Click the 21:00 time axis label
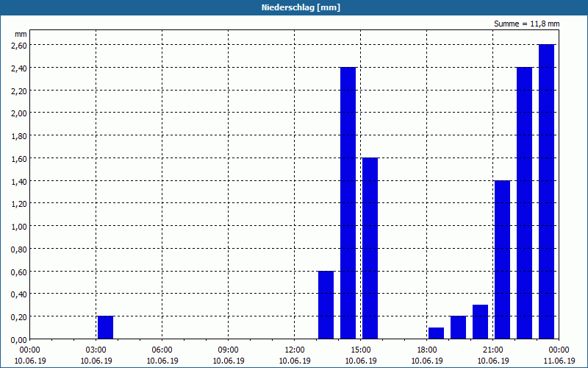Image resolution: width=588 pixels, height=368 pixels. 492,350
